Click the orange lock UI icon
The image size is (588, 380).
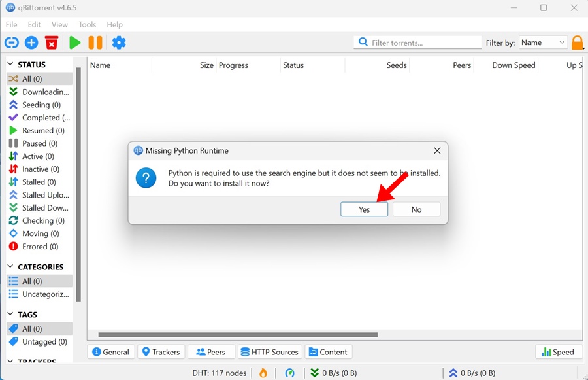(578, 43)
